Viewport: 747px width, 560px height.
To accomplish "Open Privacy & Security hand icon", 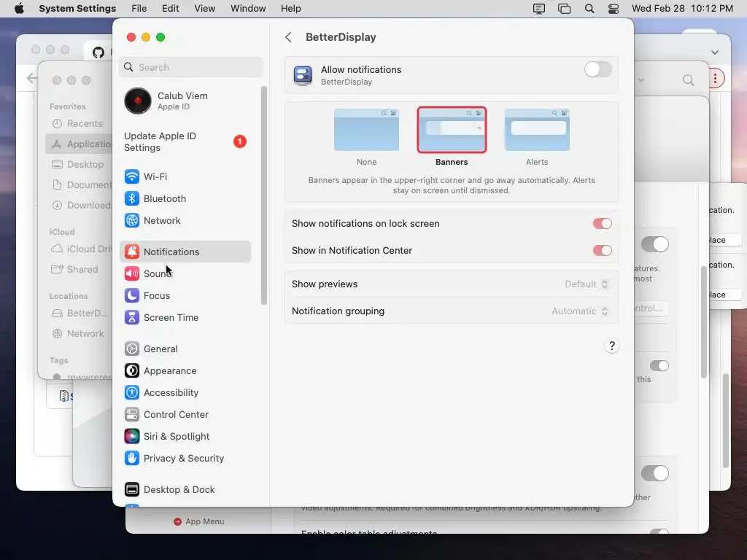I will [x=132, y=459].
